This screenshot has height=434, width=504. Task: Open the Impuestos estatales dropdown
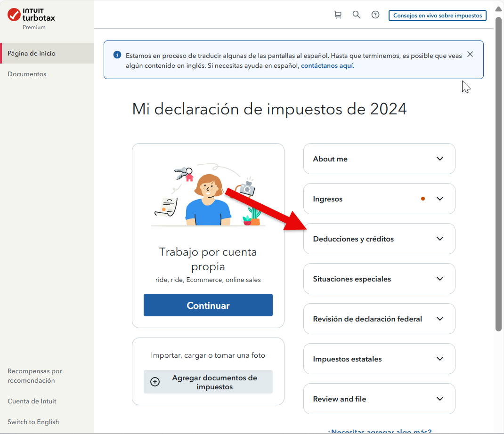pyautogui.click(x=439, y=359)
